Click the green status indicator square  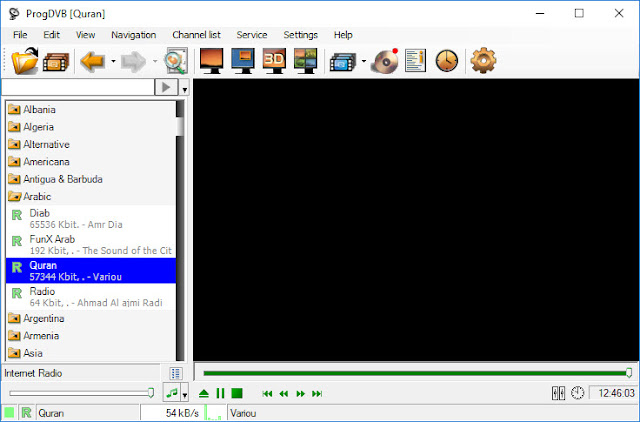[x=9, y=413]
